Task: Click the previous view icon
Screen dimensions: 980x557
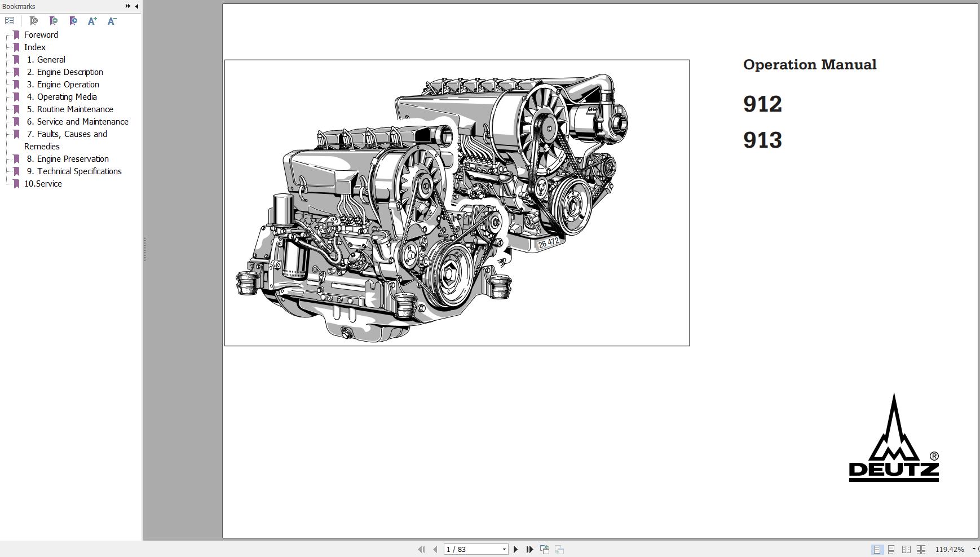Action: [545, 549]
